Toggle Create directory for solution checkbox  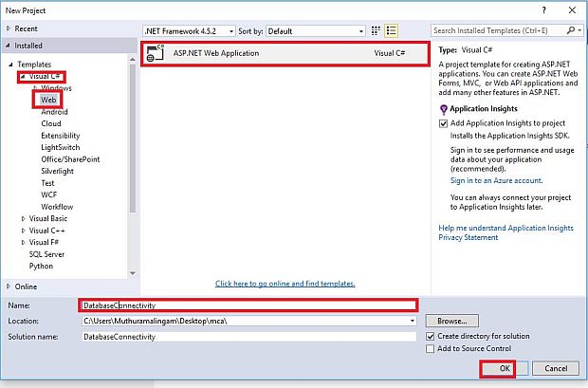431,336
